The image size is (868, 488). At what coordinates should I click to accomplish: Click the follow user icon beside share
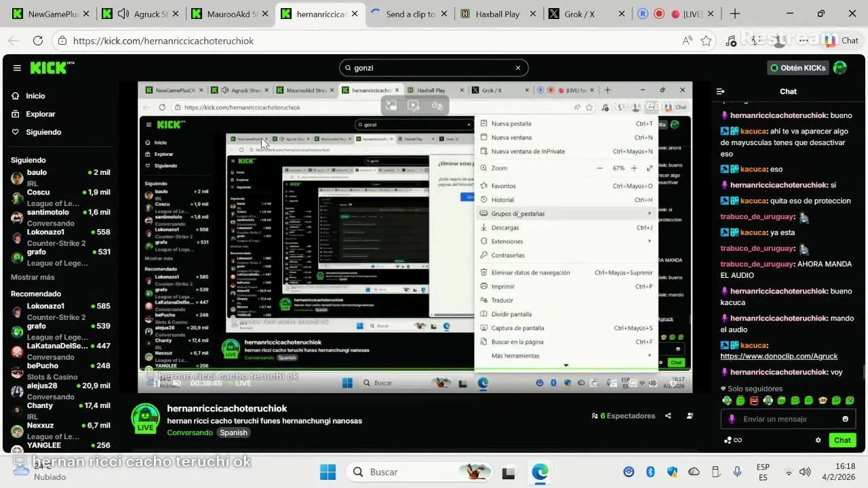click(x=690, y=415)
